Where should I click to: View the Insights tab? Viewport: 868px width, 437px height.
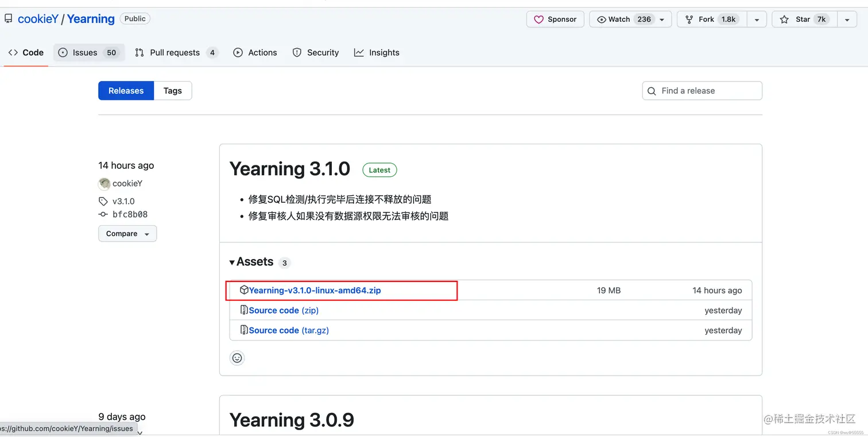pos(377,52)
